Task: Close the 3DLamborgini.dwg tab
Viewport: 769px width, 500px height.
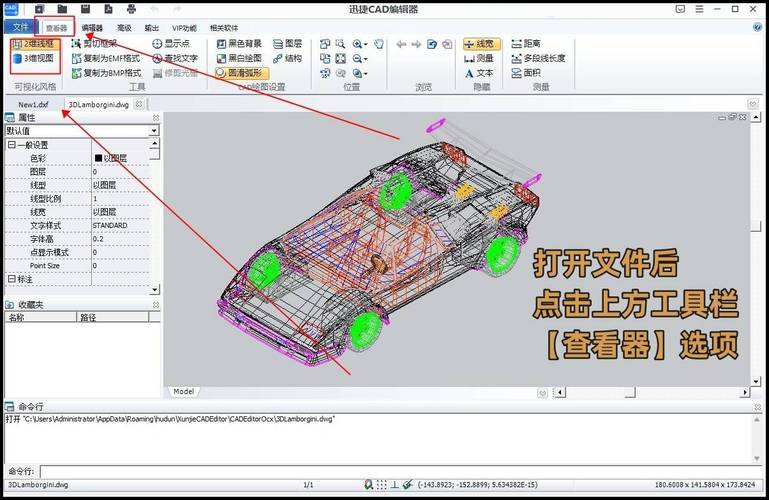Action: point(139,104)
